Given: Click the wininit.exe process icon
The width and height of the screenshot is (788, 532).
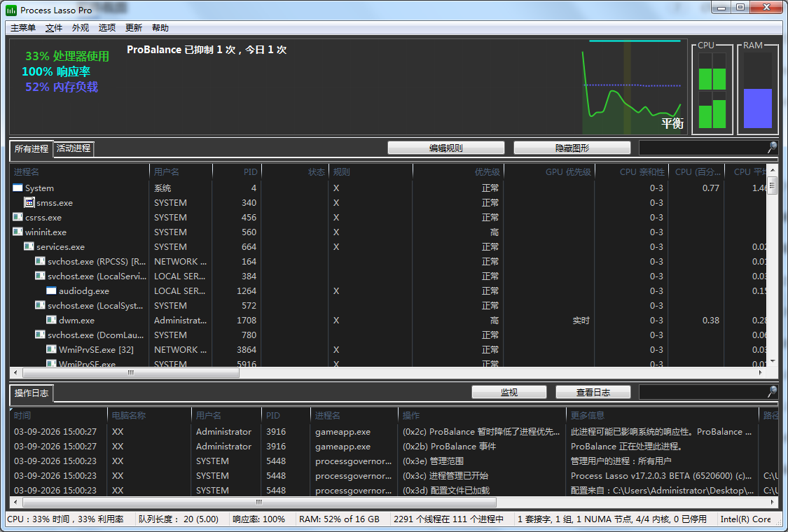Looking at the screenshot, I should tap(18, 232).
